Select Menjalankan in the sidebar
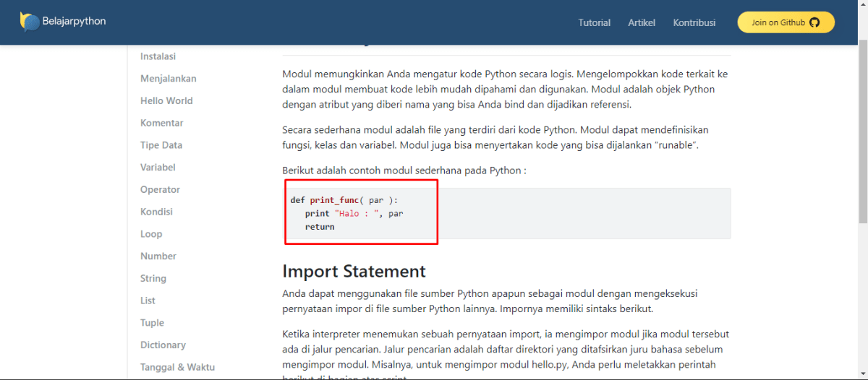868x380 pixels. [x=168, y=79]
